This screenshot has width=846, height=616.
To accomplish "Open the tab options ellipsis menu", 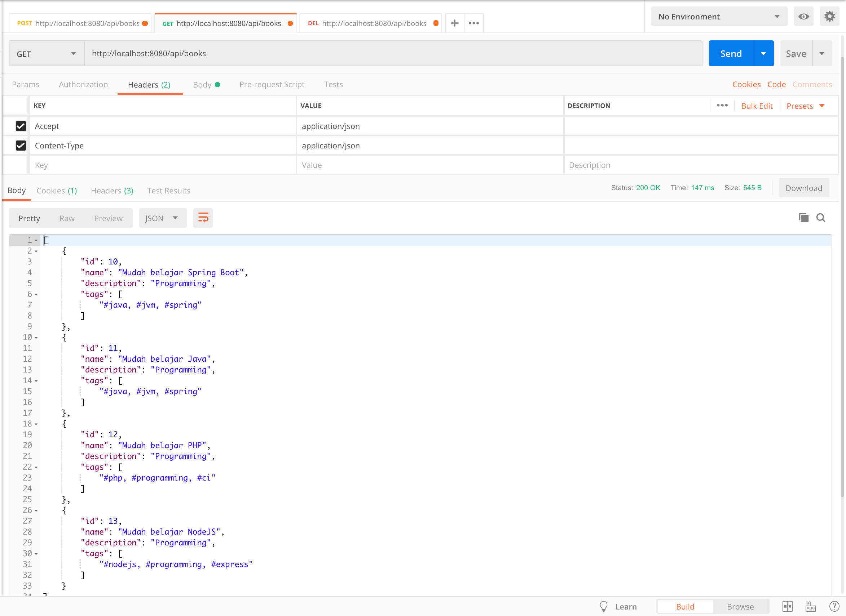I will point(473,23).
